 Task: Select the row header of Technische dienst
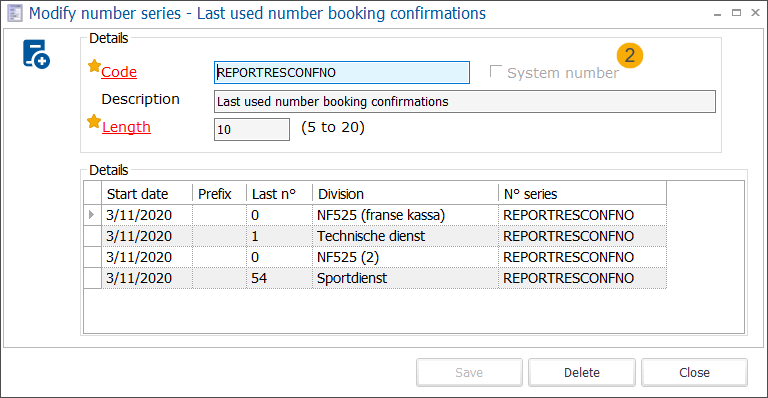(x=93, y=236)
